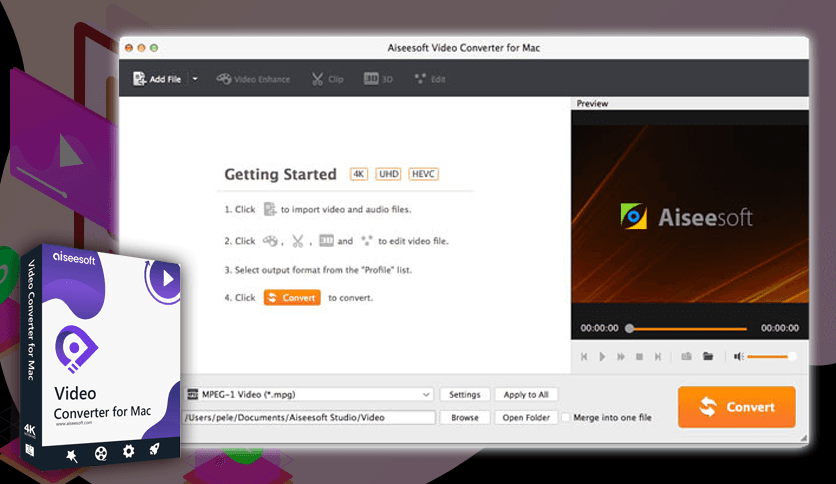The height and width of the screenshot is (484, 836).
Task: Skip to next in preview controls
Action: [x=658, y=357]
